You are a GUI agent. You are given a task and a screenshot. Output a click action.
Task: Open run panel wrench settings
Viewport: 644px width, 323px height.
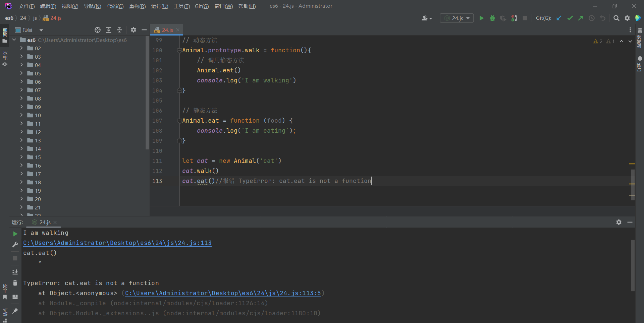coord(15,245)
